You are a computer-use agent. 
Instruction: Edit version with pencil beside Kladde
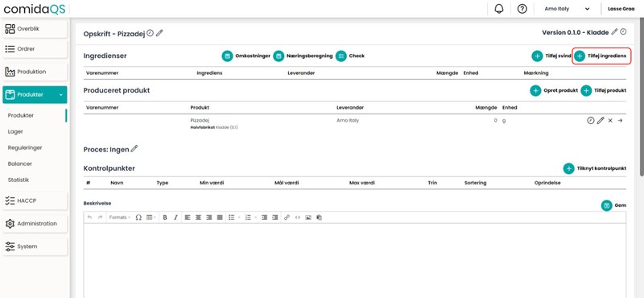click(614, 31)
